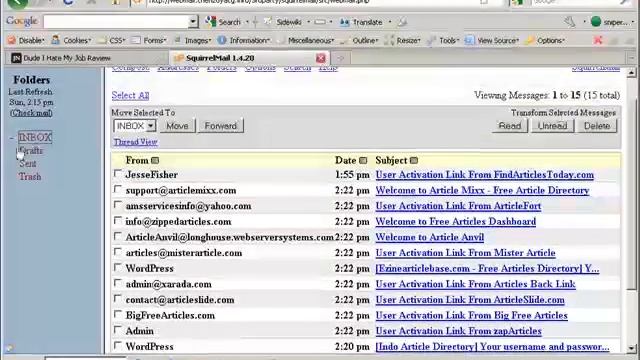Click the Move button

coord(177,126)
